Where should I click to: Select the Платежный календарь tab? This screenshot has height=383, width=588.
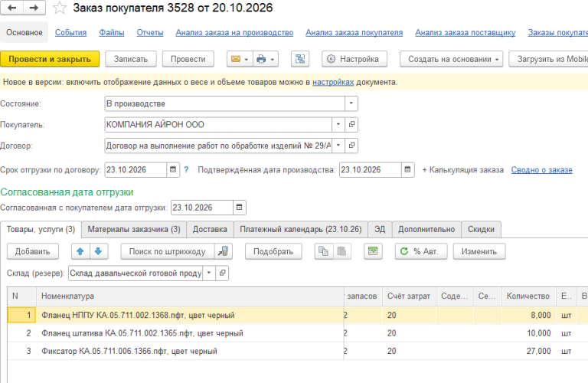301,229
